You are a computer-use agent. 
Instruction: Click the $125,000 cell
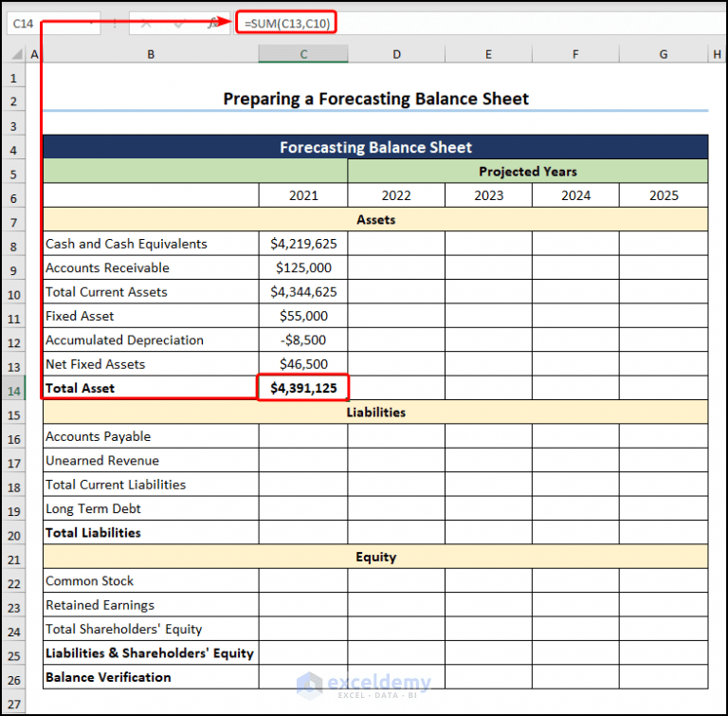pyautogui.click(x=303, y=267)
